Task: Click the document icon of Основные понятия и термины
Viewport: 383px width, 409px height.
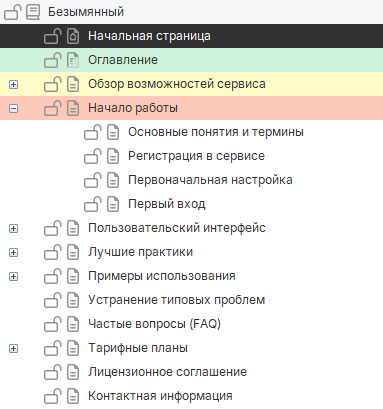Action: 113,132
